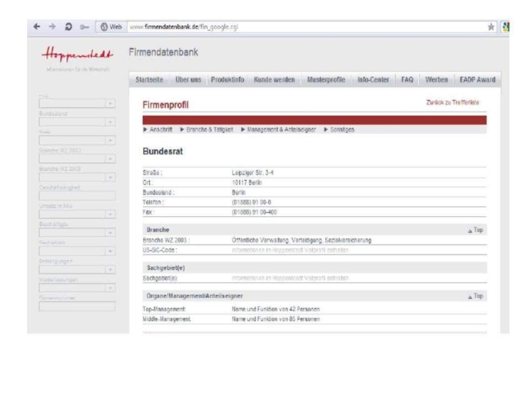The image size is (532, 399).
Task: Jump to top from the Branche section header
Action: (x=474, y=228)
